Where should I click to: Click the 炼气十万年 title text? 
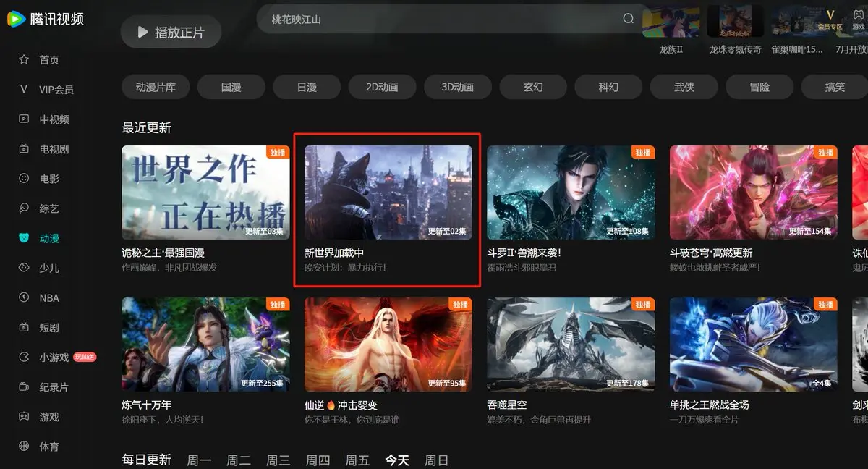point(146,405)
